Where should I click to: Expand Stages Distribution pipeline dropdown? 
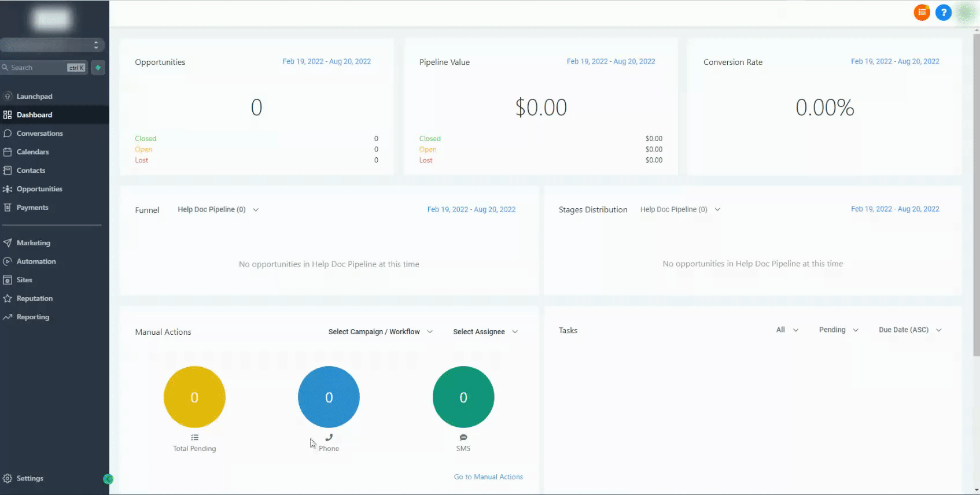point(680,209)
